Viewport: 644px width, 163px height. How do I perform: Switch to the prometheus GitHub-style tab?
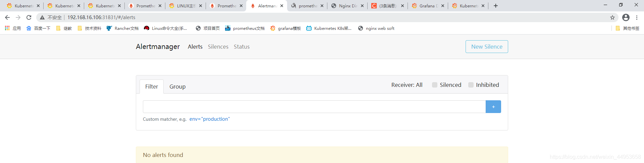point(305,6)
